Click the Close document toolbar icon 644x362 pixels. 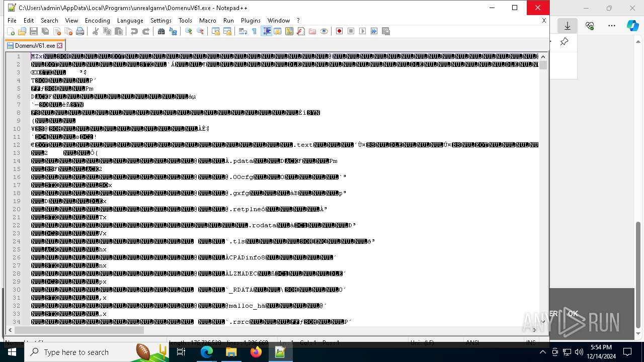coord(57,31)
